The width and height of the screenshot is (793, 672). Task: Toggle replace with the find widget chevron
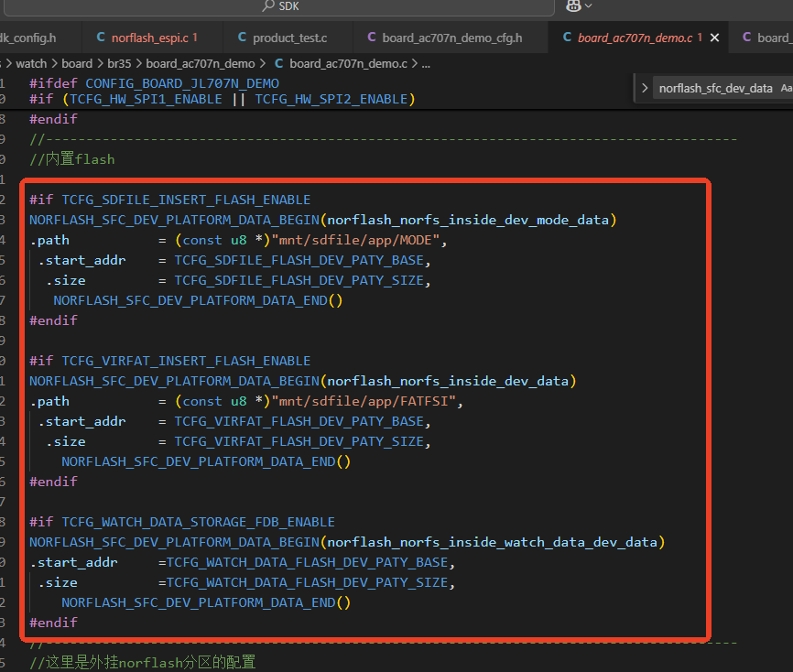[645, 89]
